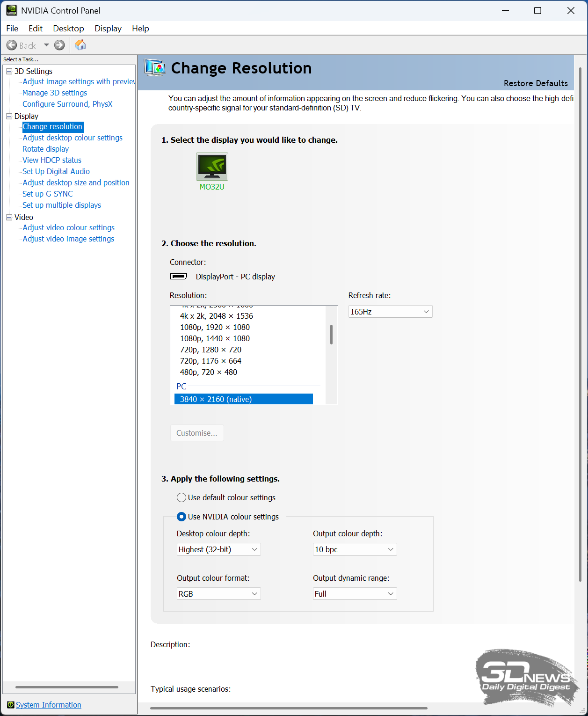588x716 pixels.
Task: Open the Help menu
Action: (140, 29)
